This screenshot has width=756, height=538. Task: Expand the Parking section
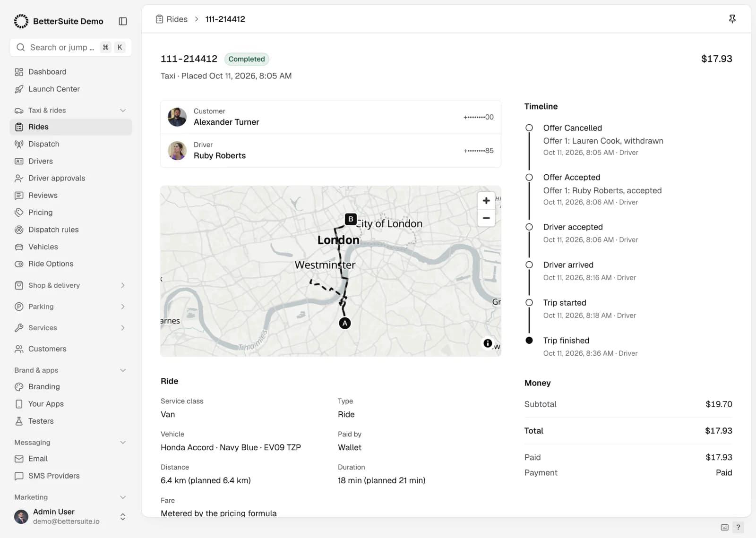tap(123, 307)
